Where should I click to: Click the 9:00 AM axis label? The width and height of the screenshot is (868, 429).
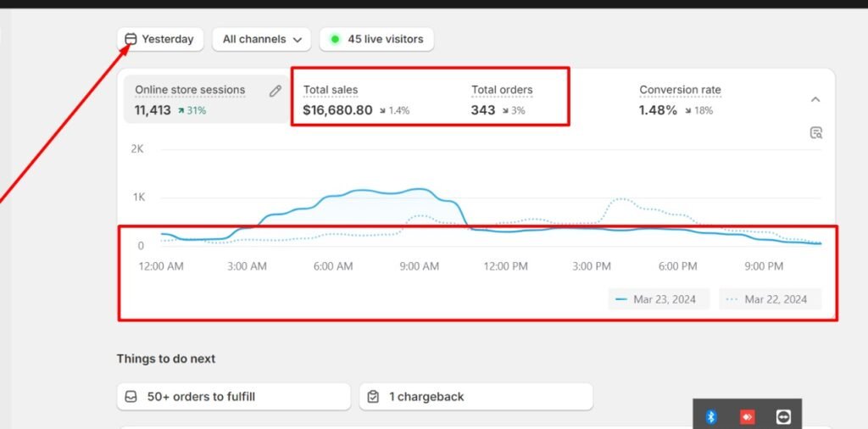coord(419,266)
